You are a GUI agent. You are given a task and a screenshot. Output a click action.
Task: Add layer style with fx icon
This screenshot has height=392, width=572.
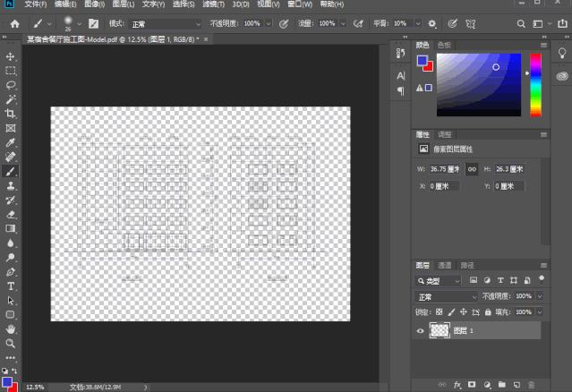point(457,384)
